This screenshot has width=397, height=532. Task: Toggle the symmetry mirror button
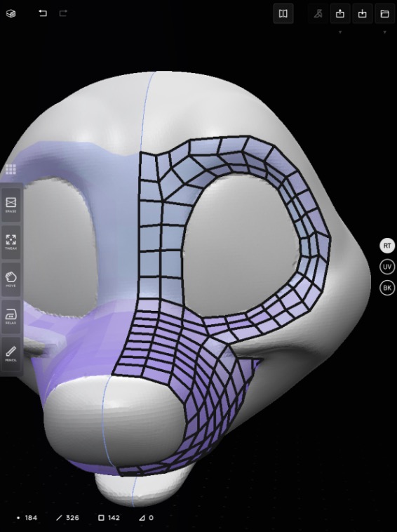pyautogui.click(x=283, y=13)
